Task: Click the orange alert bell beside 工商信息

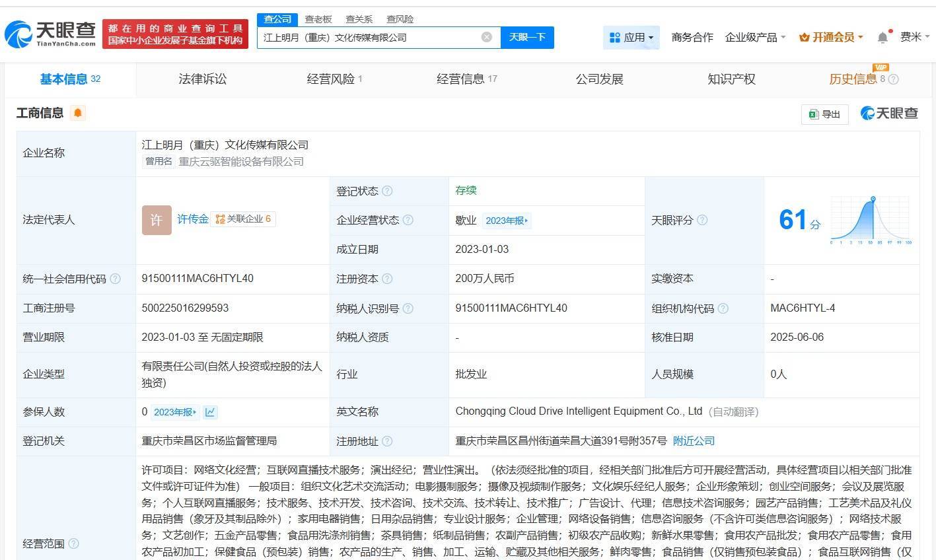Action: click(77, 113)
